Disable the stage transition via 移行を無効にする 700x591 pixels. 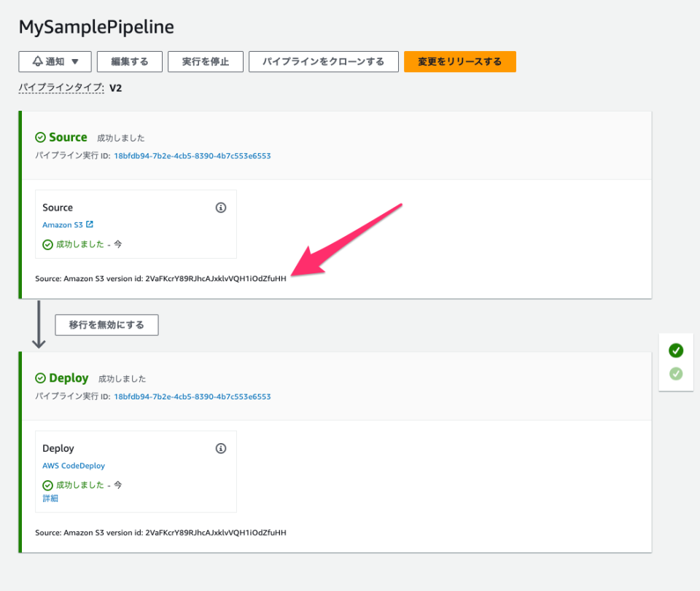click(x=106, y=325)
